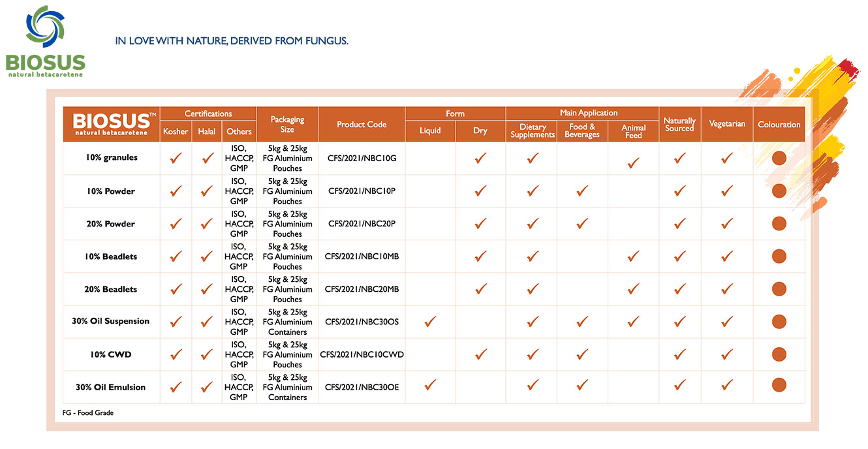
Task: Select the Certifications column header
Action: 208,114
